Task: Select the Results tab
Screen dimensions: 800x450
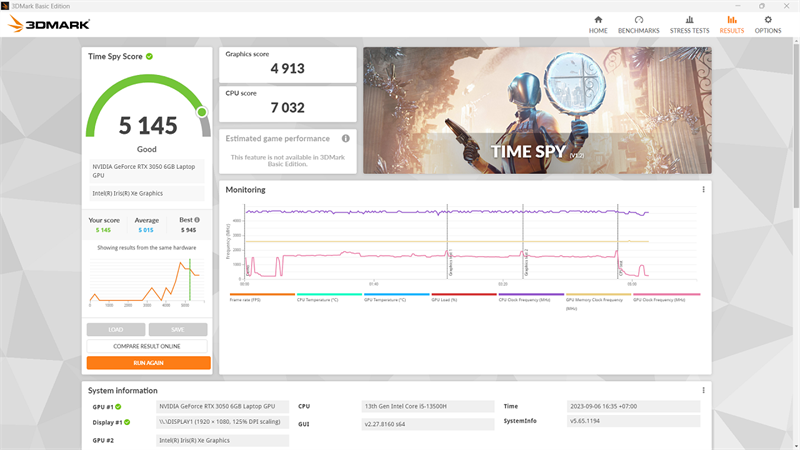Action: point(732,24)
